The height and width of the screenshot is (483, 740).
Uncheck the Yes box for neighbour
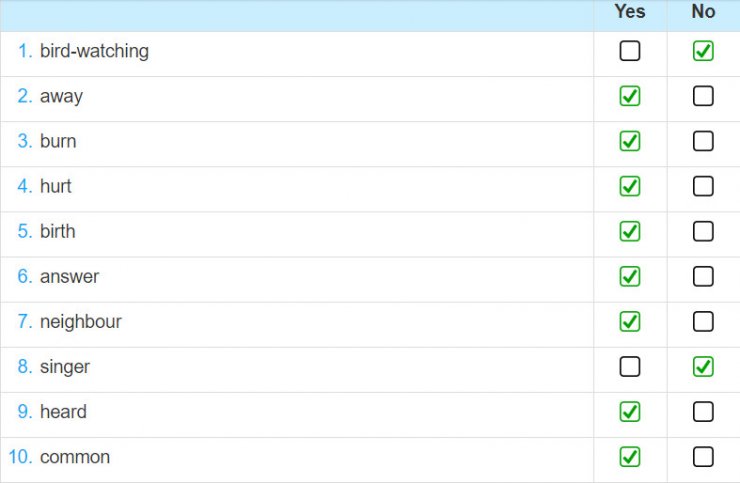(630, 321)
